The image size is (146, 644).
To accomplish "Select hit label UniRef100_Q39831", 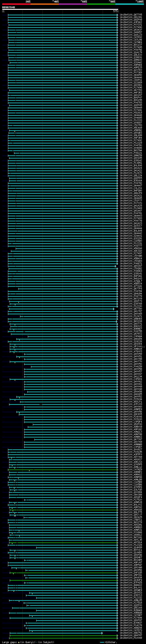I will click(131, 58).
